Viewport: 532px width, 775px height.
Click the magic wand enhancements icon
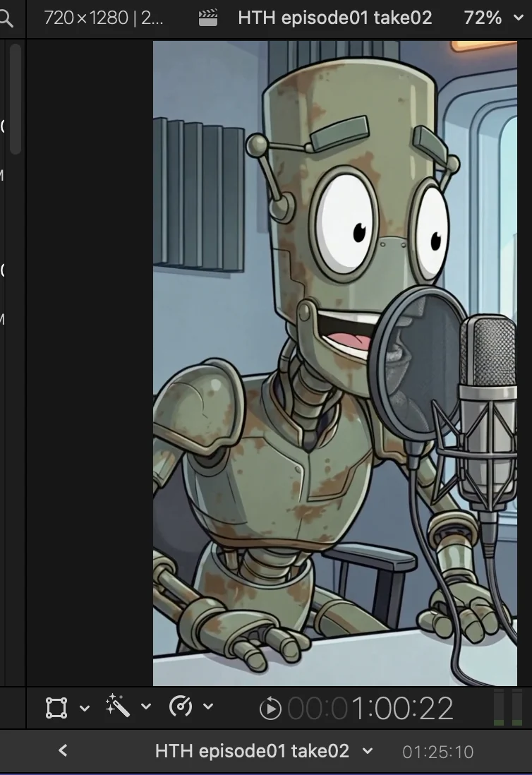(x=118, y=706)
